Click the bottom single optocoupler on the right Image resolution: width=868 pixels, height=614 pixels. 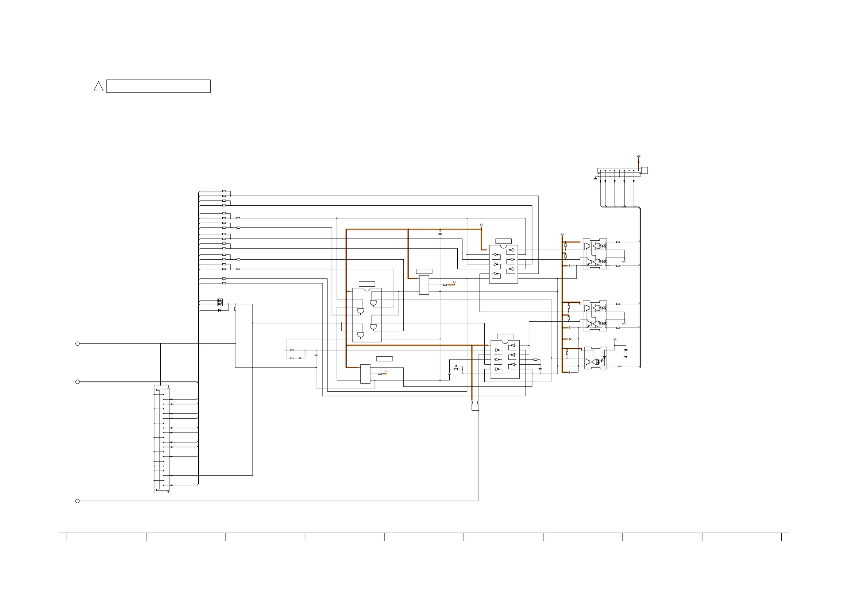595,358
